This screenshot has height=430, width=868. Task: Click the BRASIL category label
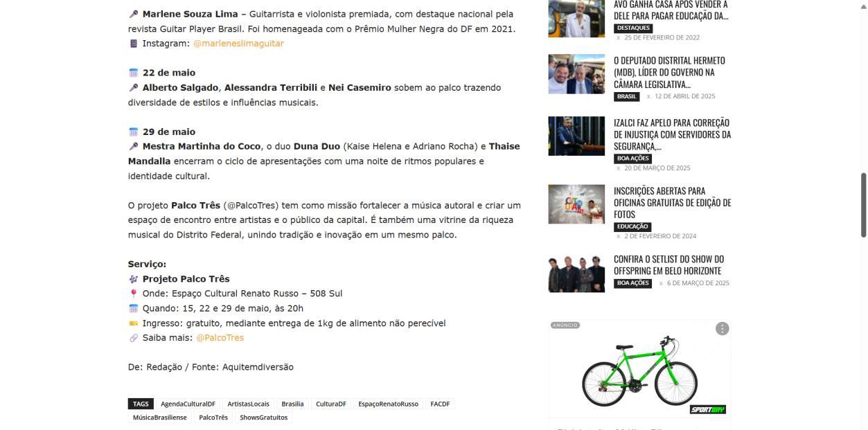coord(627,97)
